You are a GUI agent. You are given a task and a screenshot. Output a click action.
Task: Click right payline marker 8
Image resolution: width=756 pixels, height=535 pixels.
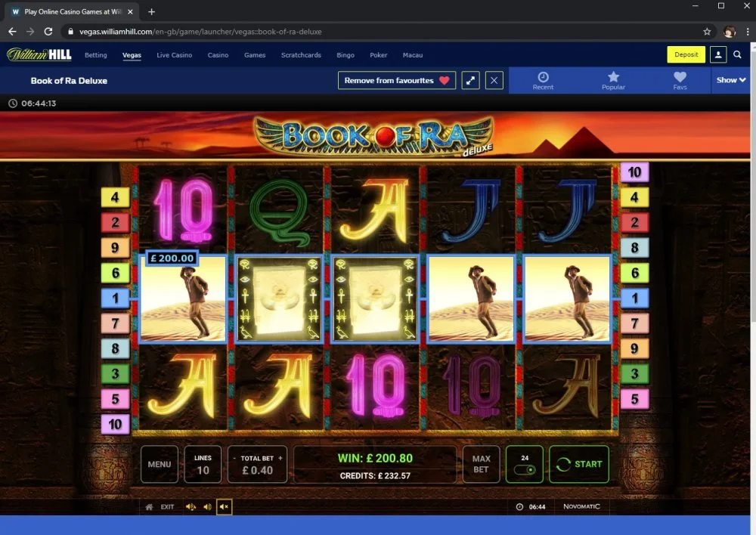(634, 248)
